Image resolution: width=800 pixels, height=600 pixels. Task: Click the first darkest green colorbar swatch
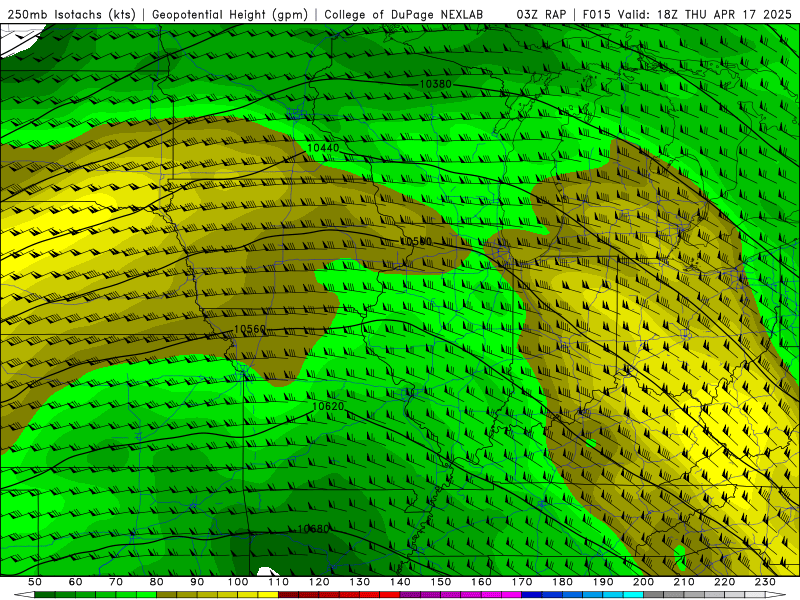tap(44, 594)
